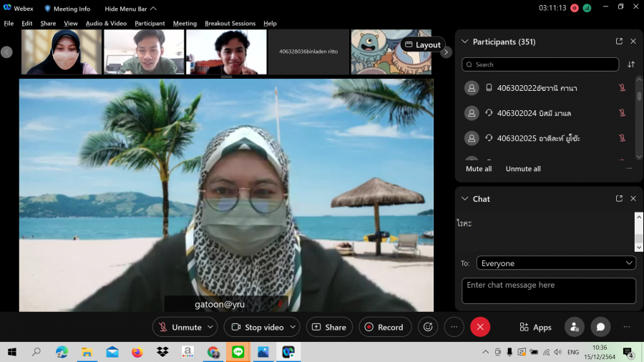Start recording with Record button

tap(385, 327)
